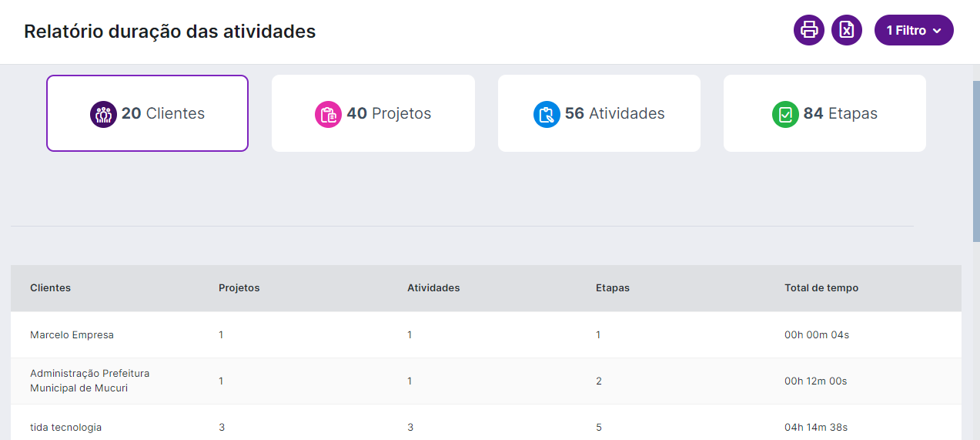980x440 pixels.
Task: Select the tida tecnologia client row
Action: click(486, 424)
